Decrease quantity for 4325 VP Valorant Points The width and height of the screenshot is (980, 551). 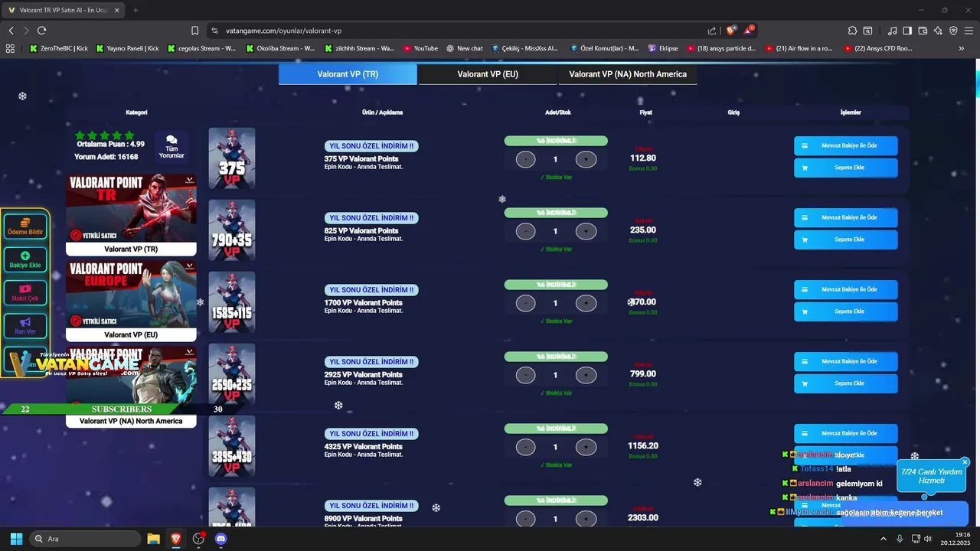point(526,447)
